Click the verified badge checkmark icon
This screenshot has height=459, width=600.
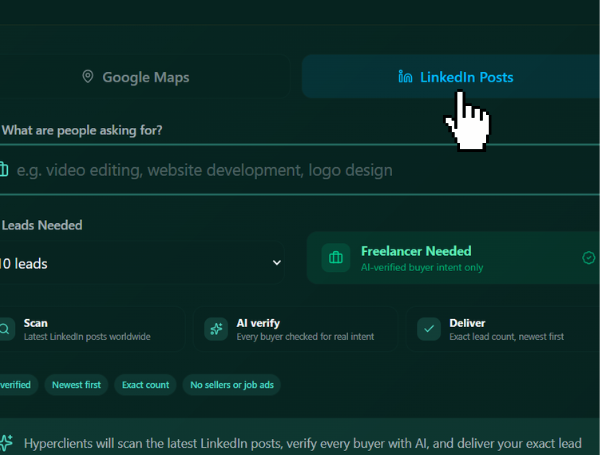(x=589, y=258)
